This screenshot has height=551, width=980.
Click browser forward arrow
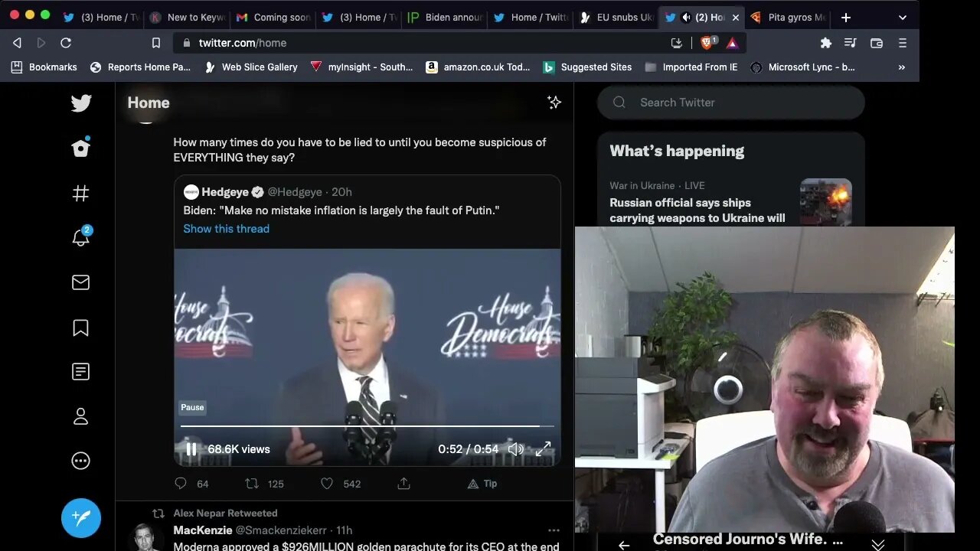tap(41, 43)
